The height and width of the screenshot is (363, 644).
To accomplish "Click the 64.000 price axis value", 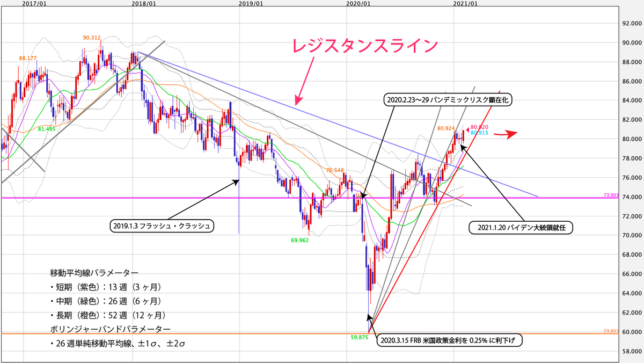I will (x=632, y=293).
